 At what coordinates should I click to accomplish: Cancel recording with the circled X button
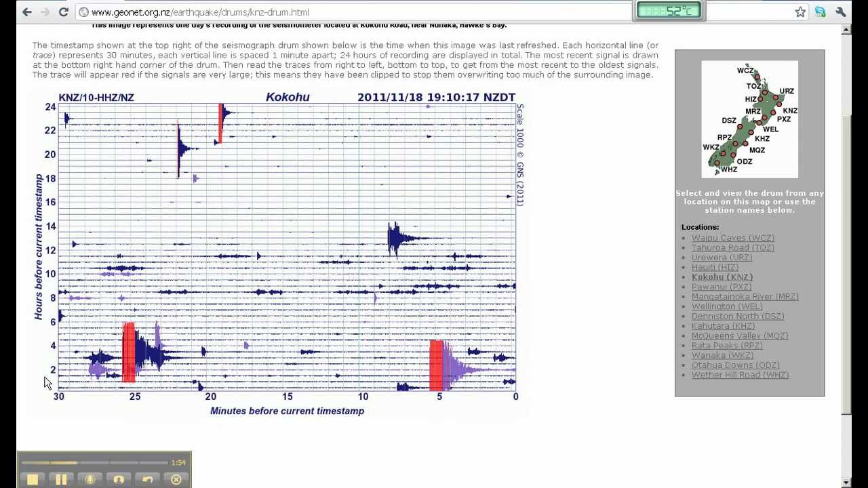[x=176, y=479]
